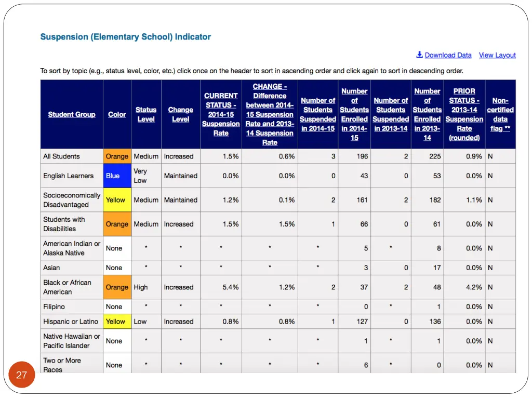Click the blue color cell for English Learners
Viewport: 532px width, 399px height.
(x=117, y=176)
